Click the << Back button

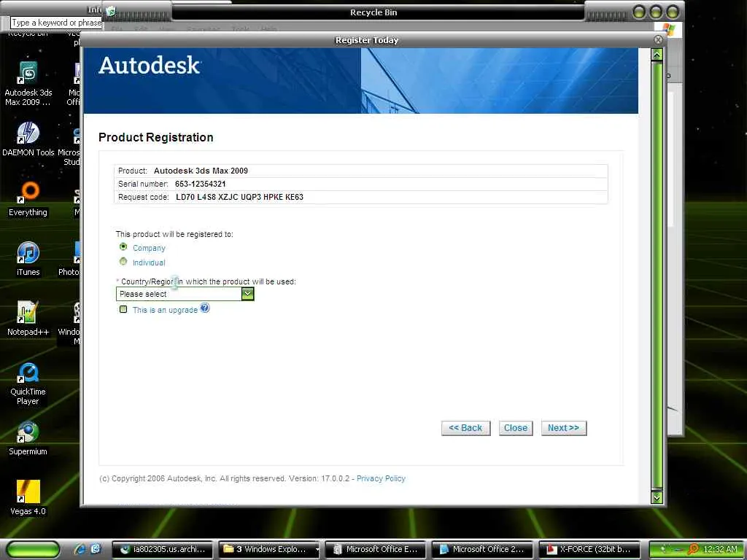465,428
